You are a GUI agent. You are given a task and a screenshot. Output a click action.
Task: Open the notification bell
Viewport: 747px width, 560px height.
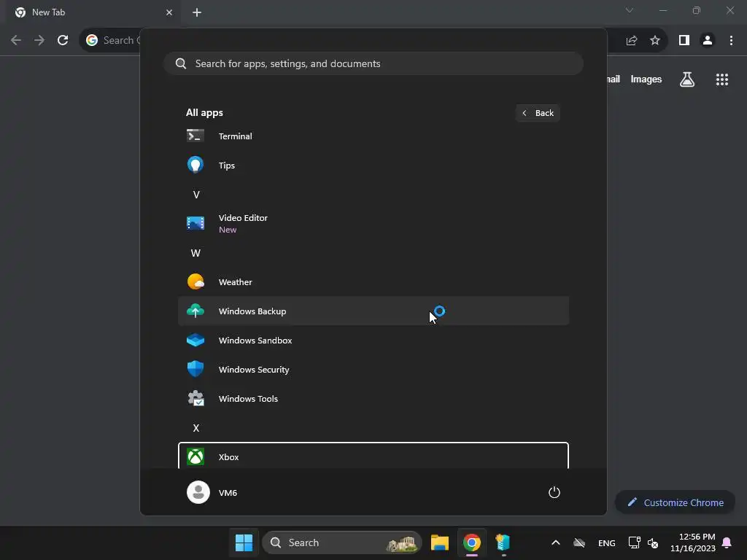[727, 542]
